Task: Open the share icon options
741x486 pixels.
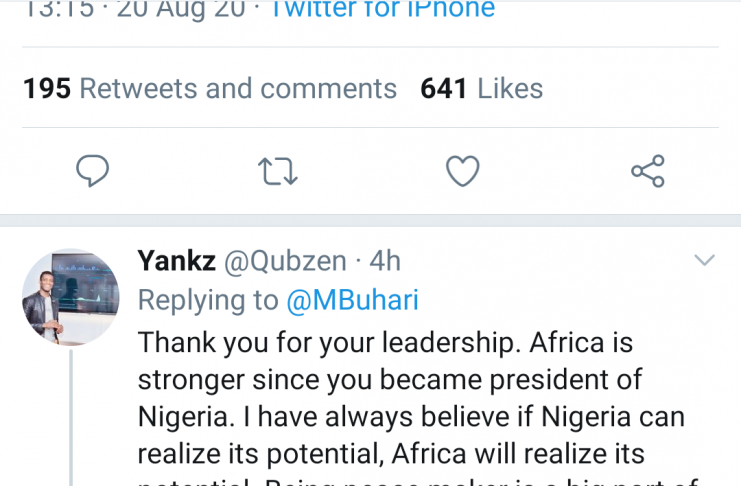Action: 648,171
